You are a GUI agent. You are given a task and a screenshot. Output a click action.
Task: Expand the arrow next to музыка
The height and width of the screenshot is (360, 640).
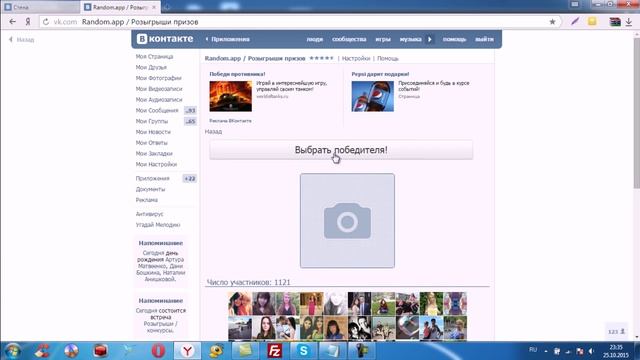coord(429,39)
